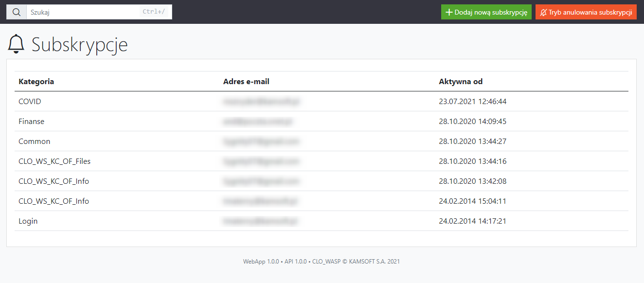
Task: Select the Finanse subscription row
Action: (x=31, y=122)
